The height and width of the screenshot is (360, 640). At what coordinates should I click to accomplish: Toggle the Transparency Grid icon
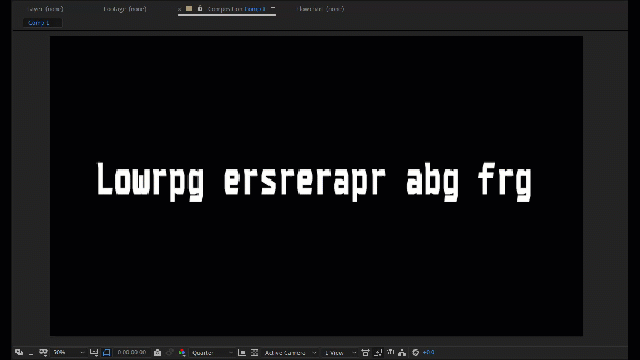pyautogui.click(x=254, y=352)
